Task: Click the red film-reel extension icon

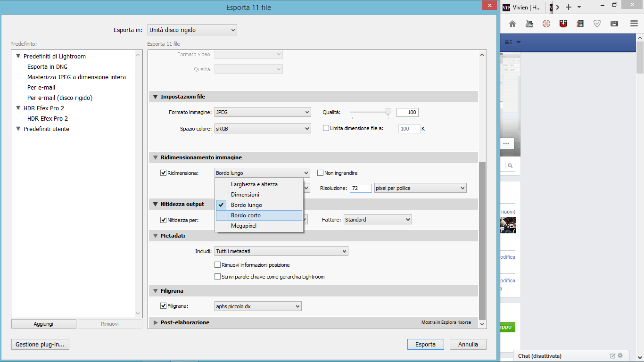Action: 546,24
